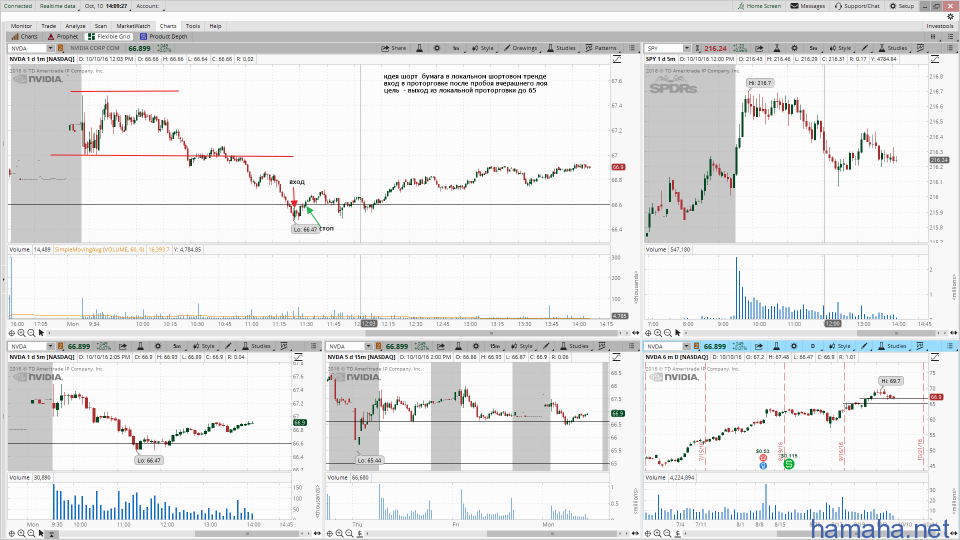Open the D timeframe selector on the NVDA 6-month chart

(x=812, y=347)
